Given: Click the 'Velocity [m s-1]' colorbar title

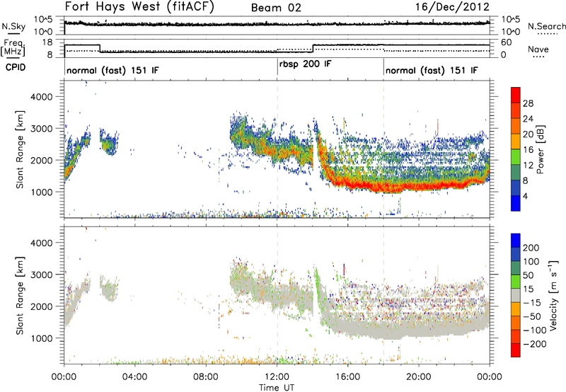Looking at the screenshot, I should pos(553,295).
